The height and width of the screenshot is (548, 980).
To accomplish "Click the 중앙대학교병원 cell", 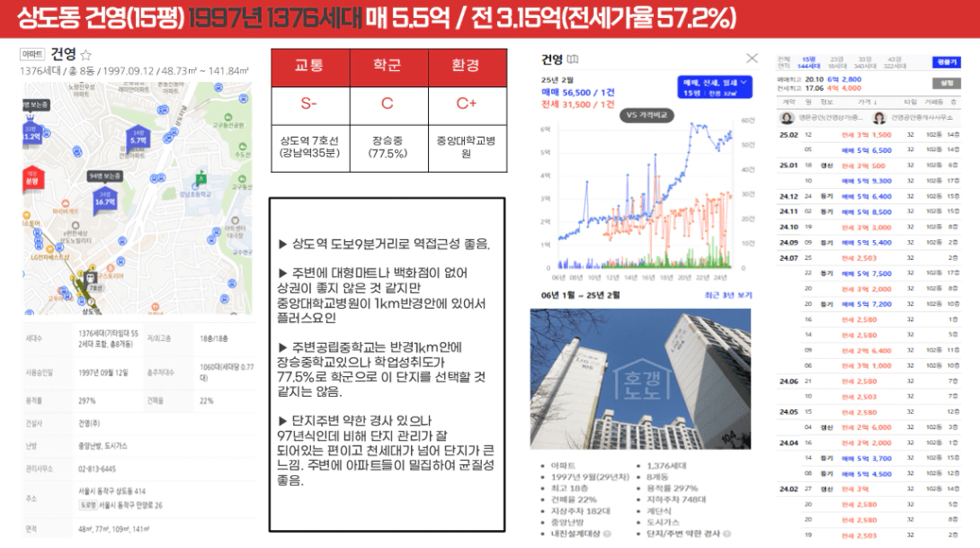I will [468, 148].
